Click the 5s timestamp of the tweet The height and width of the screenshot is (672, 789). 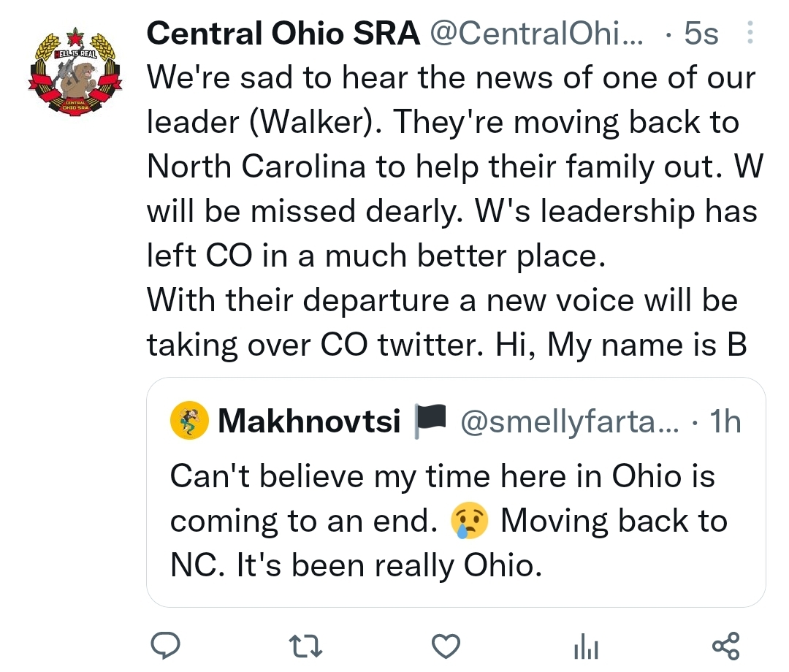[x=701, y=33]
